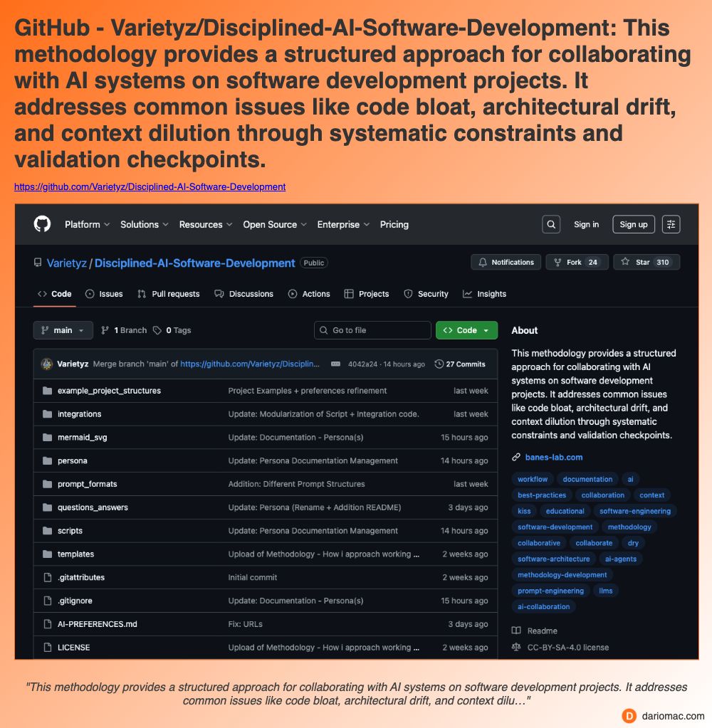Switch to the Security tab
The image size is (712, 728).
(426, 294)
